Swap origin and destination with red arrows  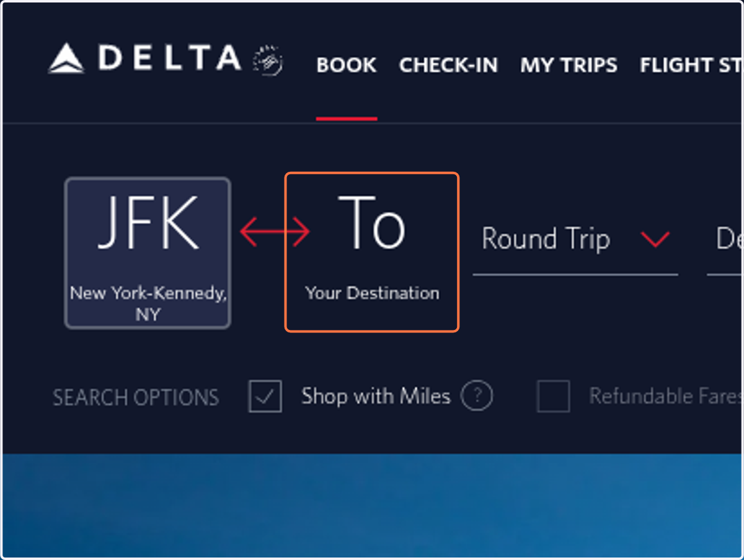[x=275, y=233]
